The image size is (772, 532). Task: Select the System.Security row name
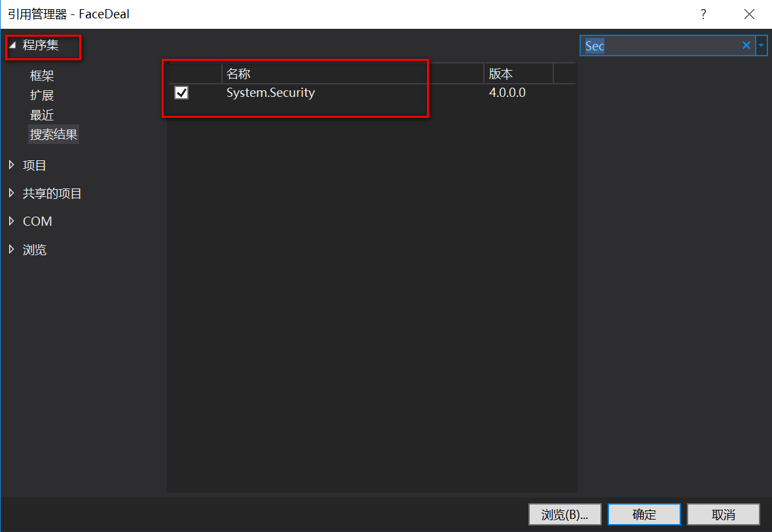click(x=271, y=92)
